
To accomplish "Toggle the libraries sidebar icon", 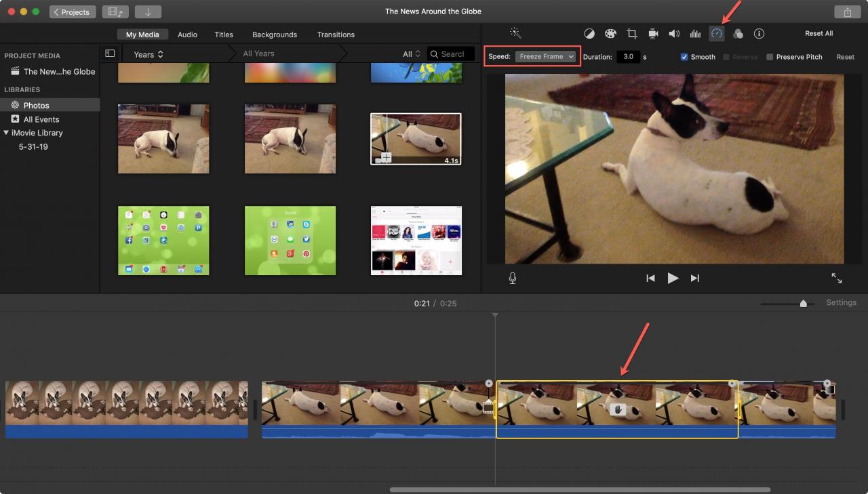I will [x=110, y=54].
